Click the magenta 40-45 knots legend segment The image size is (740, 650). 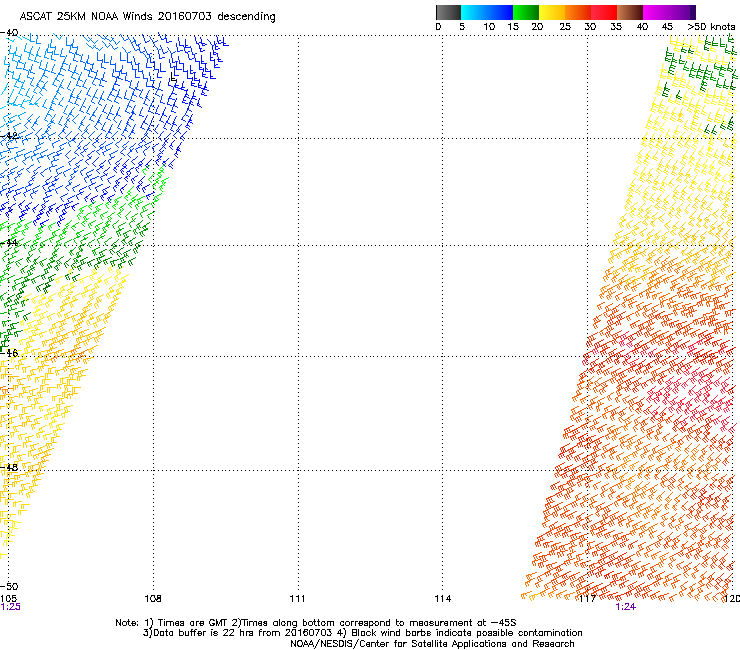coord(656,12)
